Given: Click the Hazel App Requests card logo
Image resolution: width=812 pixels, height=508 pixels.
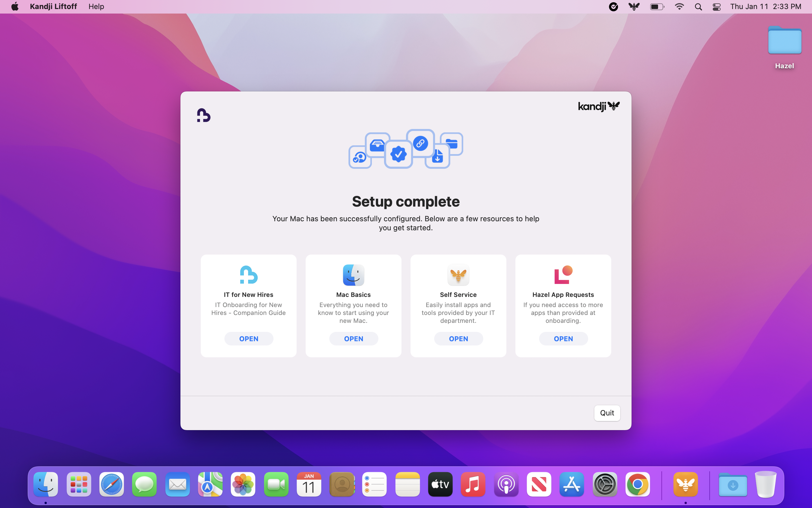Looking at the screenshot, I should (x=563, y=275).
